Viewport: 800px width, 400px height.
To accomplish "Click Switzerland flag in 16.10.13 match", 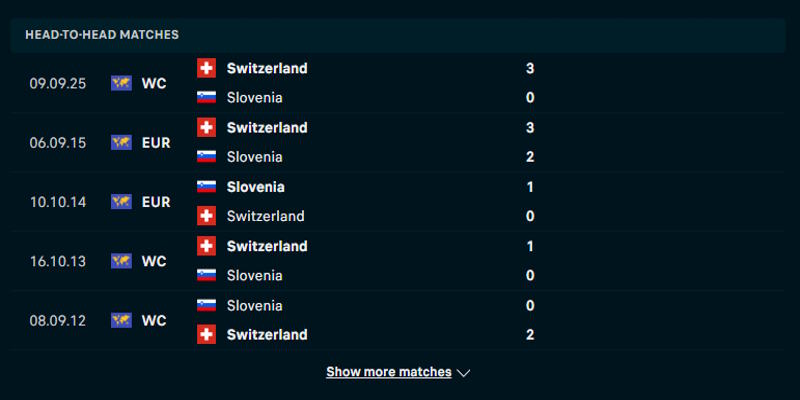I will 207,246.
